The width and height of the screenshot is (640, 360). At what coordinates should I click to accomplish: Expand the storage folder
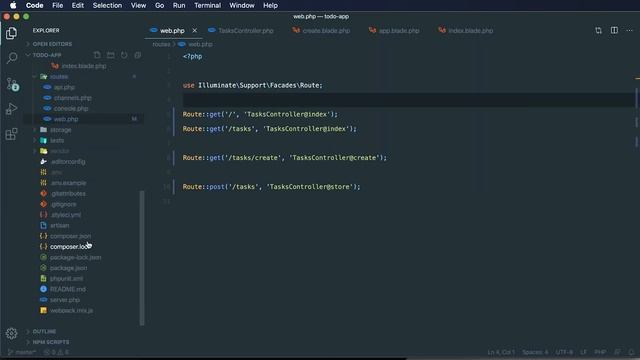coord(60,129)
